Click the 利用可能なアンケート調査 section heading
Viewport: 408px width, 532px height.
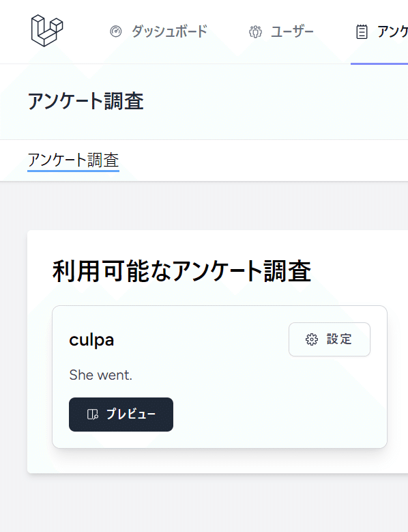(181, 271)
